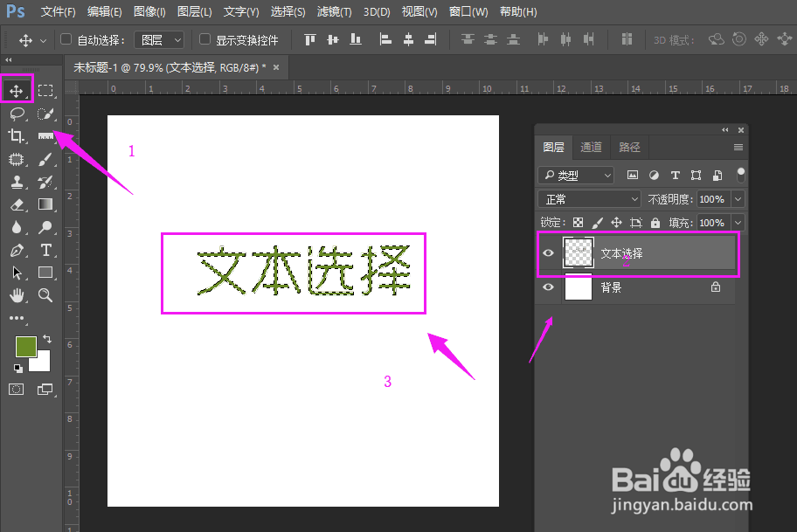Select the Dodge tool
Image resolution: width=797 pixels, height=532 pixels.
tap(45, 227)
